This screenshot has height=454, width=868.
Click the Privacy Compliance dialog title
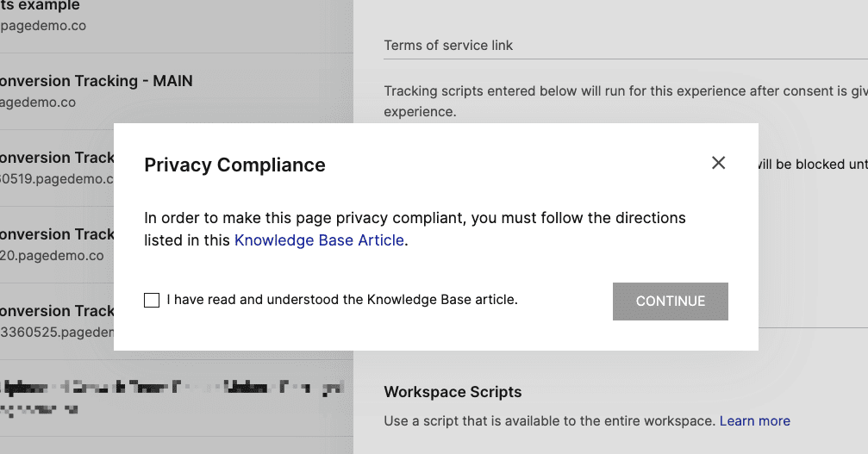tap(234, 165)
